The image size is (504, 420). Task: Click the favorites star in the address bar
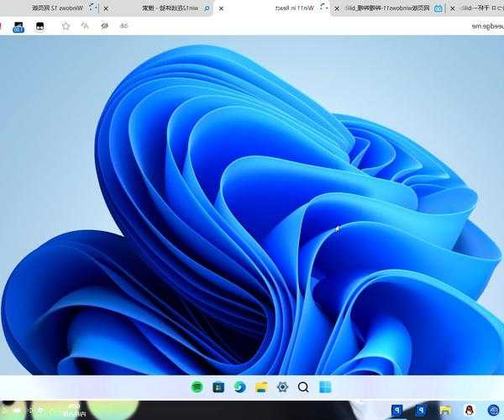pyautogui.click(x=66, y=26)
